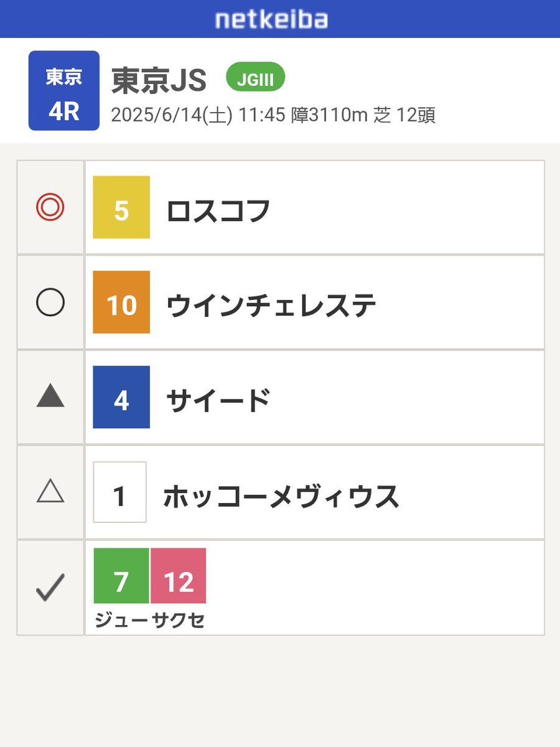This screenshot has width=560, height=747.
Task: Click the yellow number 5 badge
Action: (121, 207)
